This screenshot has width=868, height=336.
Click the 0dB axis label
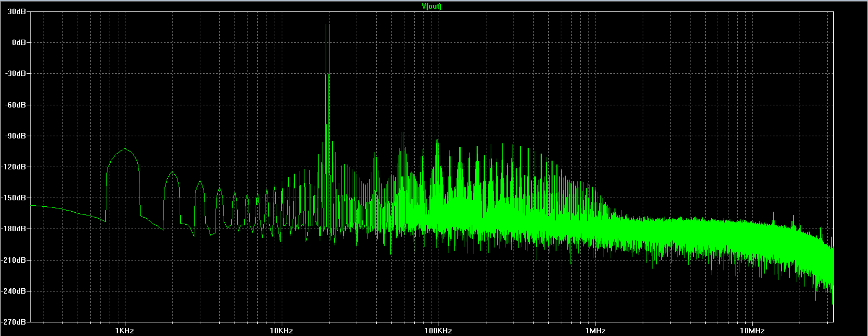pos(20,42)
